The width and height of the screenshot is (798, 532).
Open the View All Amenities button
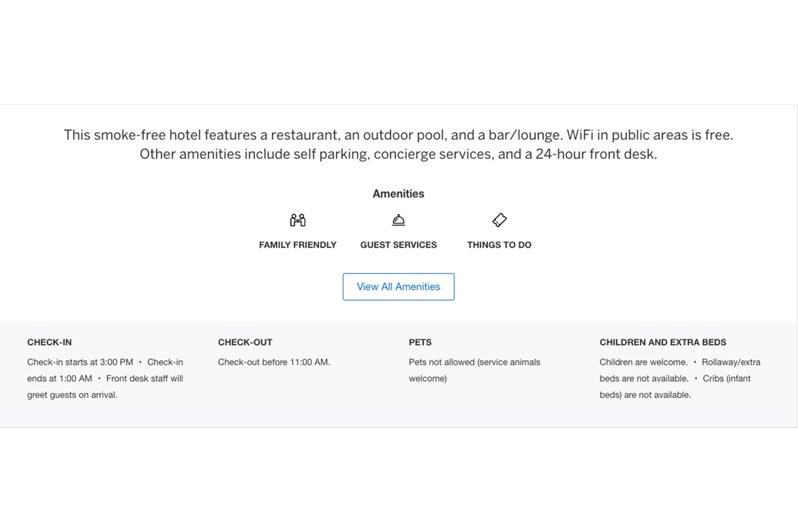click(399, 287)
